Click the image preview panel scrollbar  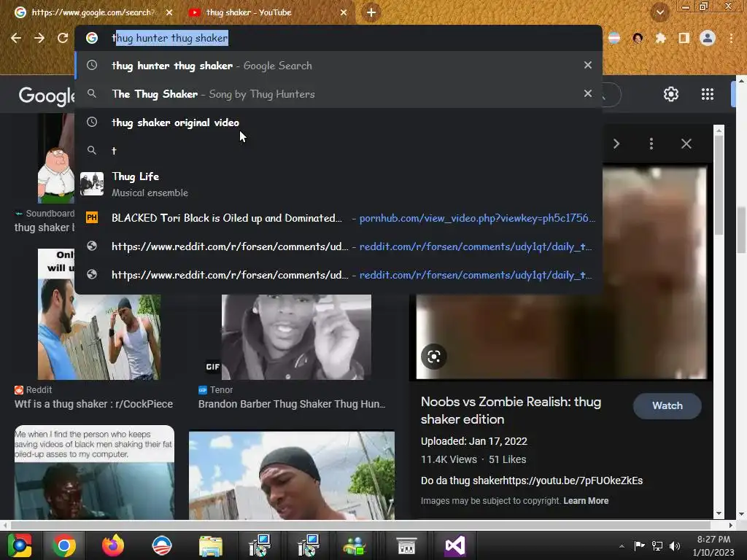coord(719,186)
